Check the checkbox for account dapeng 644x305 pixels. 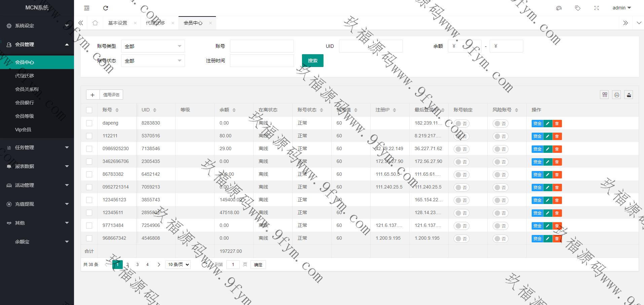[89, 123]
